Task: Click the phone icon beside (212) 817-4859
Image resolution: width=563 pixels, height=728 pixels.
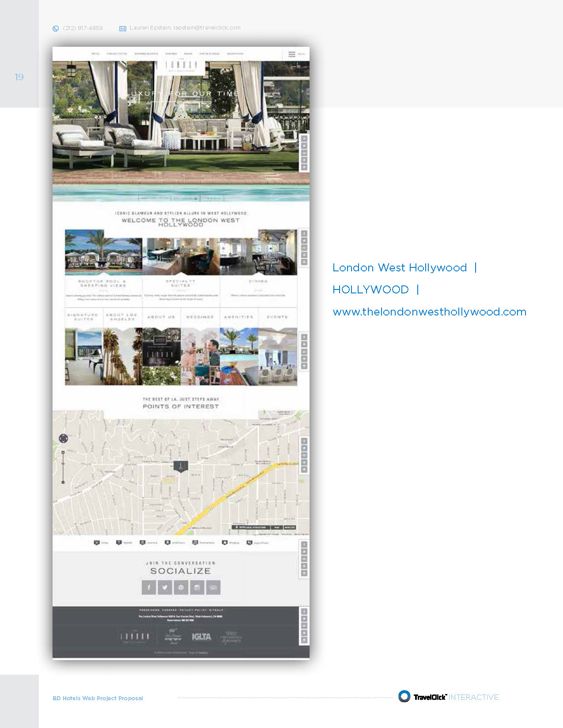Action: 56,29
